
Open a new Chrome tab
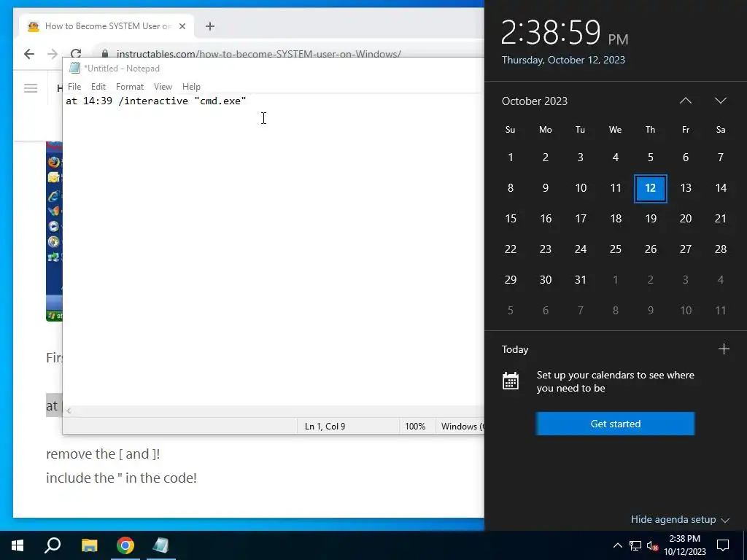click(x=210, y=26)
